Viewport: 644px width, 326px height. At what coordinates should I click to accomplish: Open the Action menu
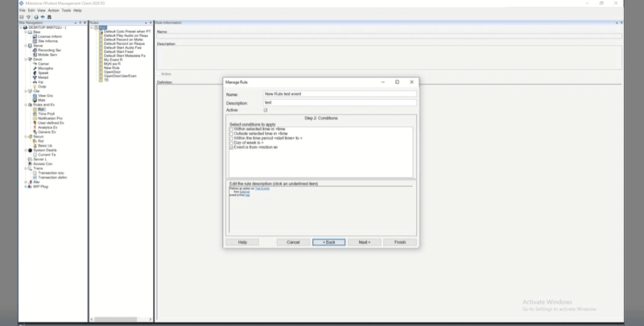tap(53, 10)
